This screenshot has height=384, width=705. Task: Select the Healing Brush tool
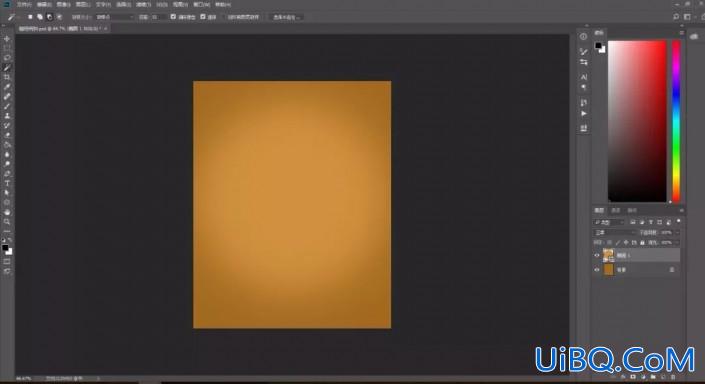pyautogui.click(x=7, y=96)
